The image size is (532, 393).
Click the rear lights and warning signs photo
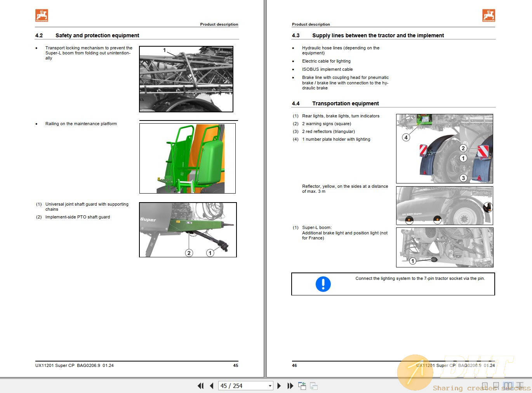(445, 148)
